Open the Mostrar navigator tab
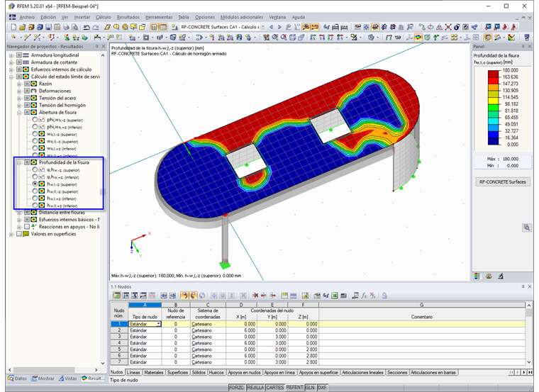The image size is (539, 392). (x=43, y=379)
